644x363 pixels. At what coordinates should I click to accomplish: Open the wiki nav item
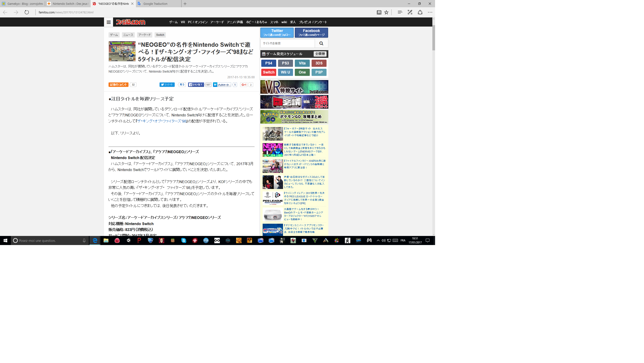[284, 22]
